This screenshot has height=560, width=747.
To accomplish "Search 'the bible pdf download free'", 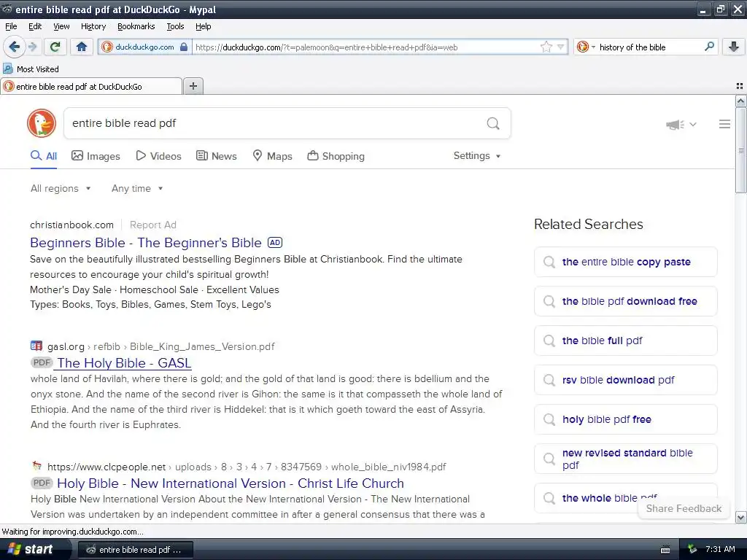I will (625, 301).
